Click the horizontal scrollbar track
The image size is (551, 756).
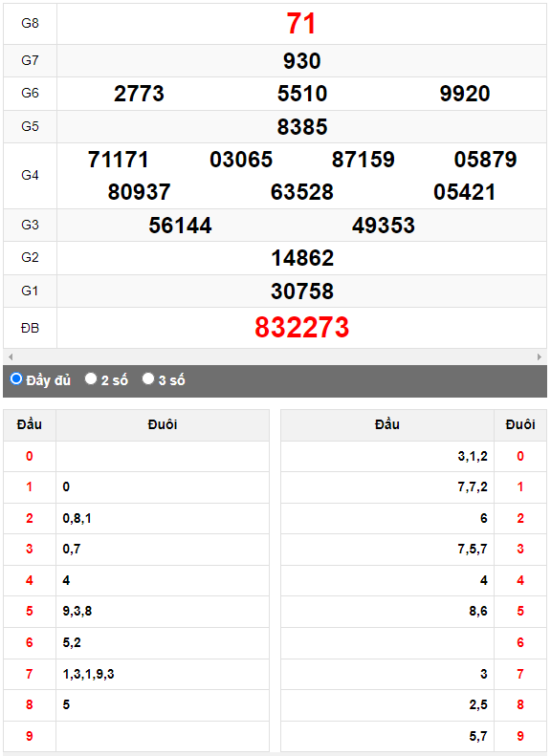(275, 357)
